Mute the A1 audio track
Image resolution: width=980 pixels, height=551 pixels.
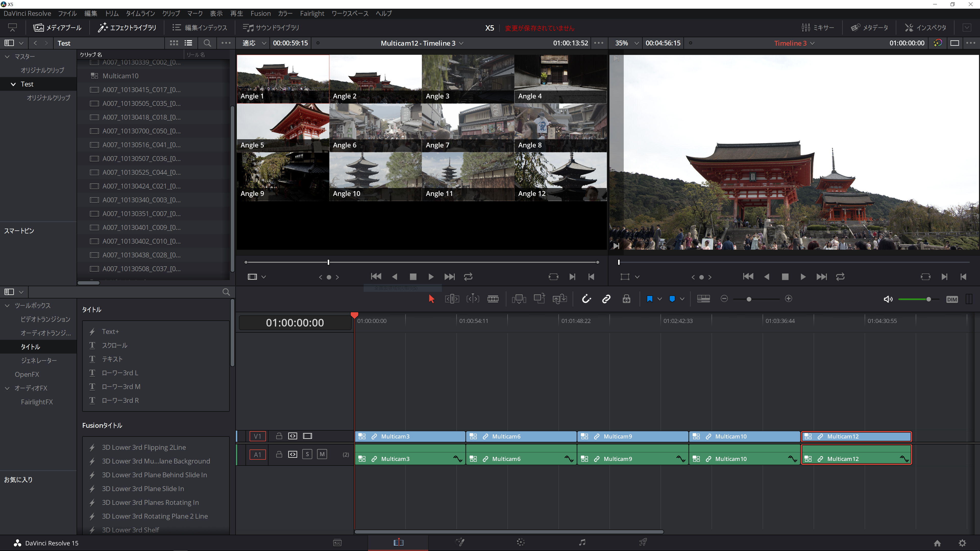[x=322, y=454]
